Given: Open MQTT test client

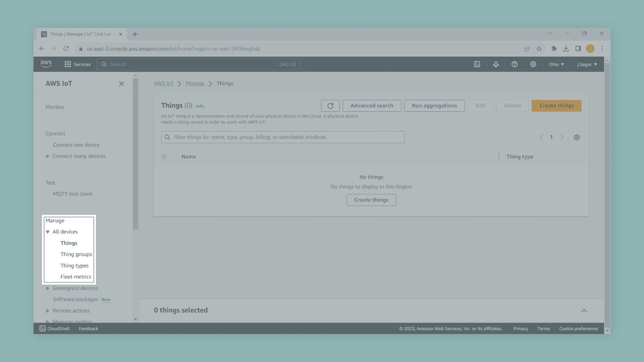Looking at the screenshot, I should tap(73, 194).
